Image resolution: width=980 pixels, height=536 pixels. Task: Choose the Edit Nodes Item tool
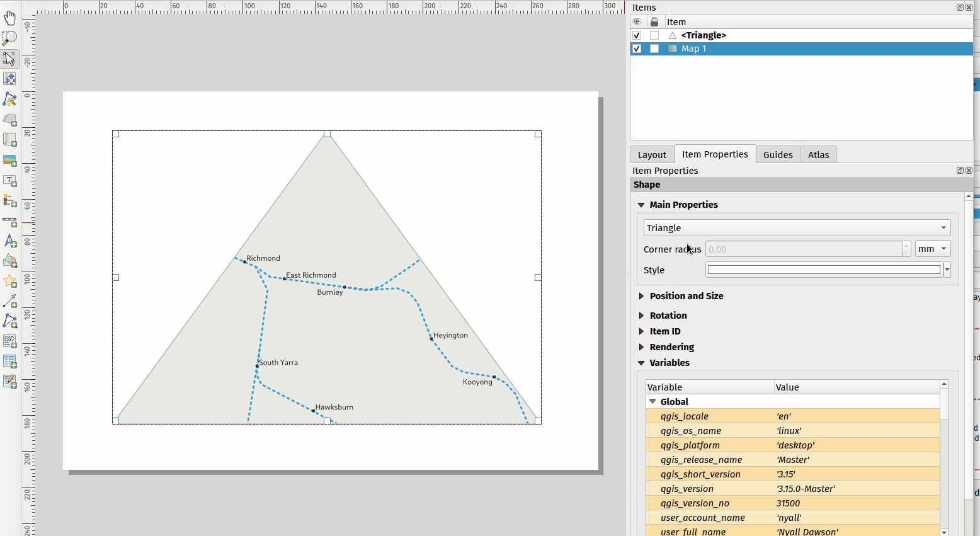[10, 99]
